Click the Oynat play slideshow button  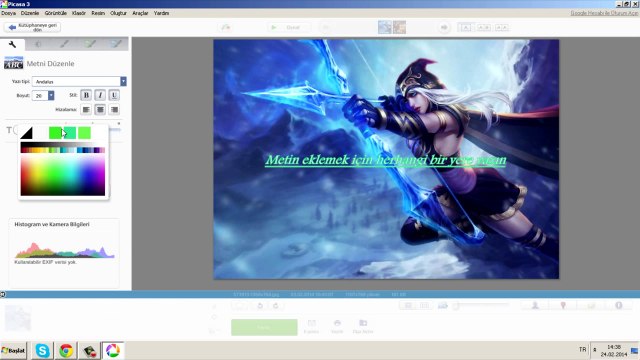(289, 27)
